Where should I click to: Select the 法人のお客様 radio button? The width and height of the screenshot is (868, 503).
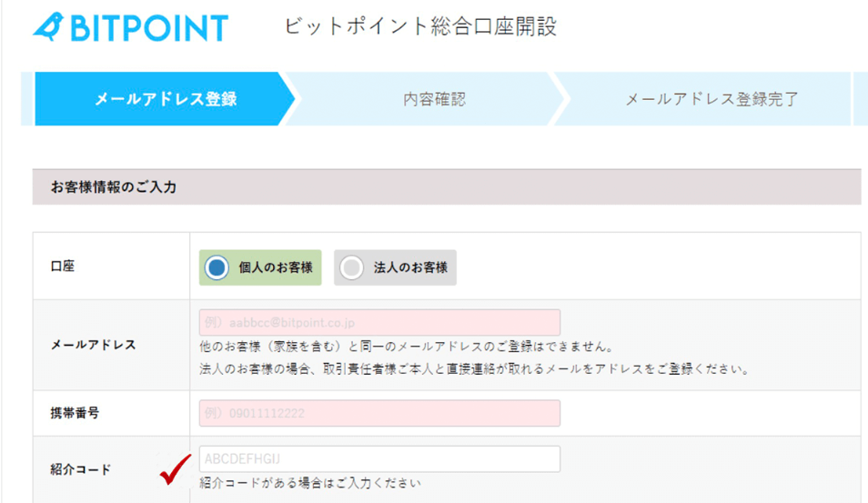coord(351,268)
